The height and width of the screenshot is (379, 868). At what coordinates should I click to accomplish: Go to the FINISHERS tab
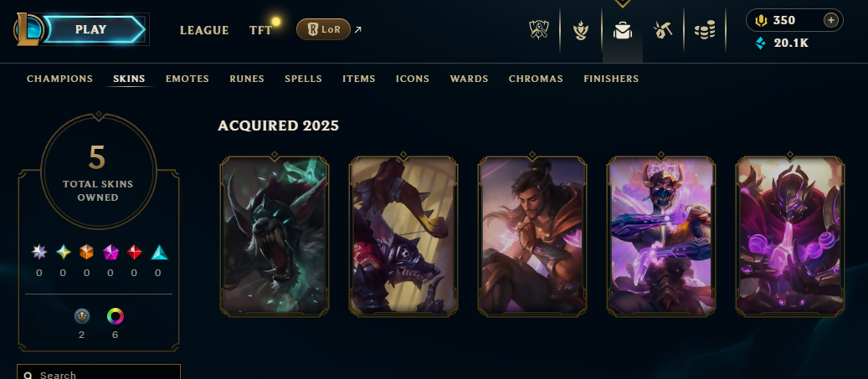(x=611, y=79)
